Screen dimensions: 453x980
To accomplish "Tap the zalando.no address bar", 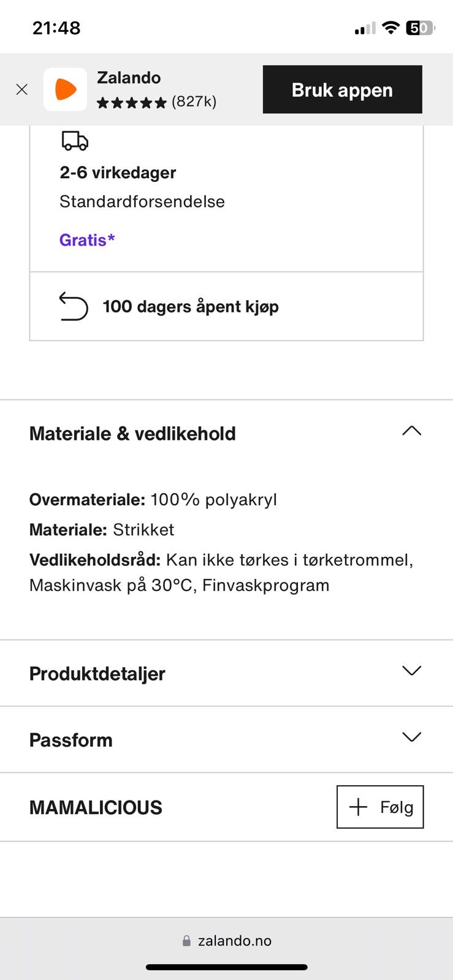I will (x=234, y=941).
